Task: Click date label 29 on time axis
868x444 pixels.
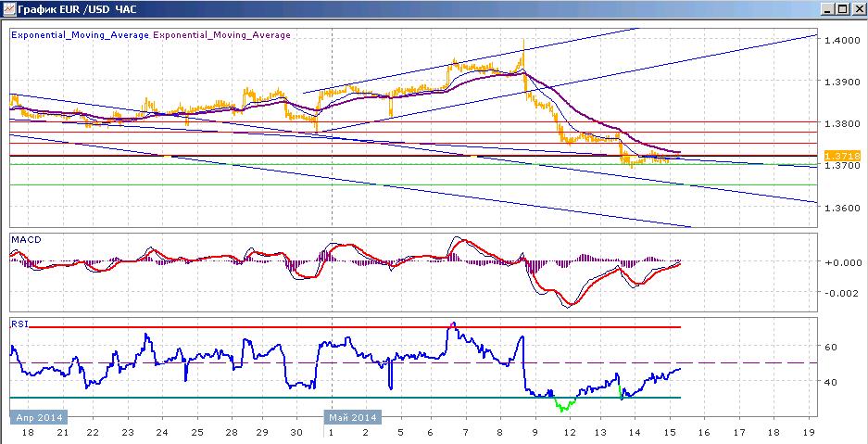Action: 262,432
